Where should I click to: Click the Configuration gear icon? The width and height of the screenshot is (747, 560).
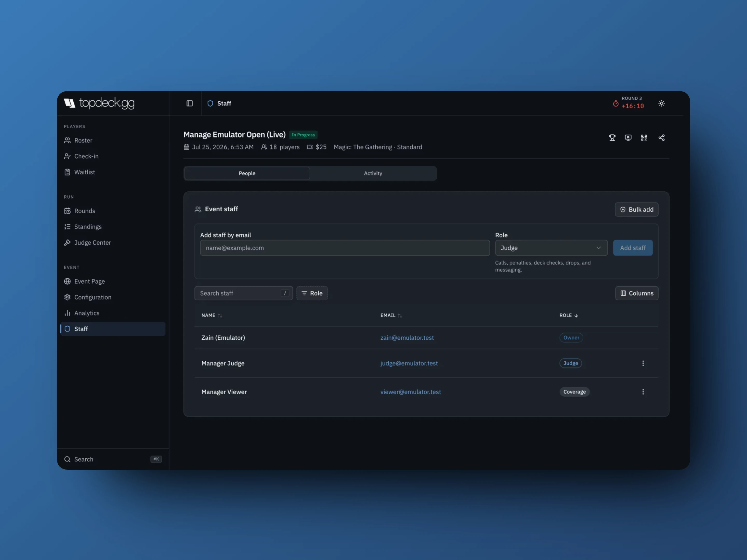tap(67, 297)
